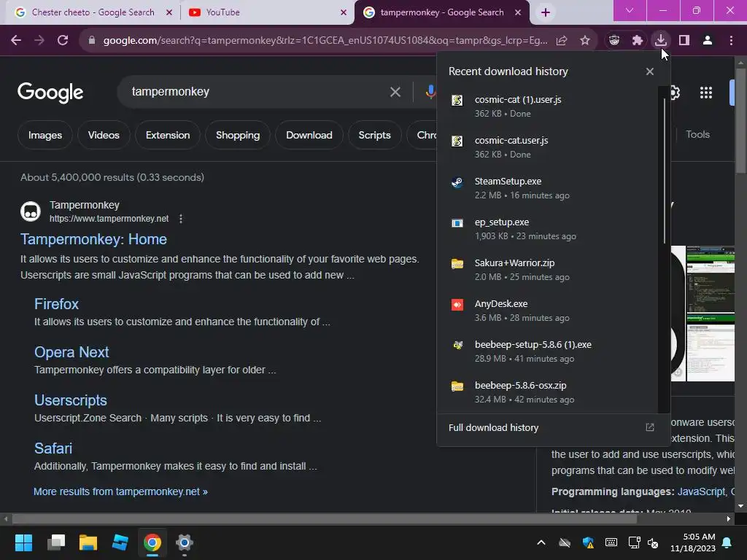Open Task View on the taskbar
The height and width of the screenshot is (560, 747).
55,542
